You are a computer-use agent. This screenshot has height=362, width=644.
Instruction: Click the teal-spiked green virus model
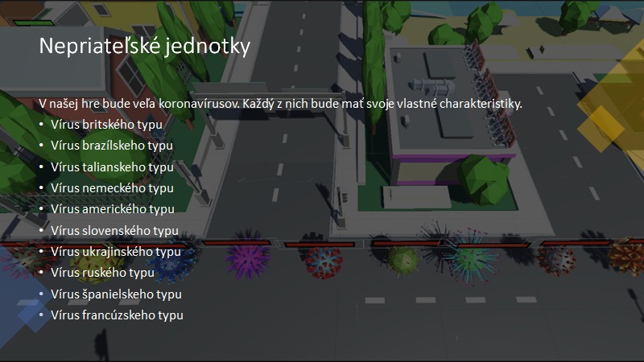point(472,258)
